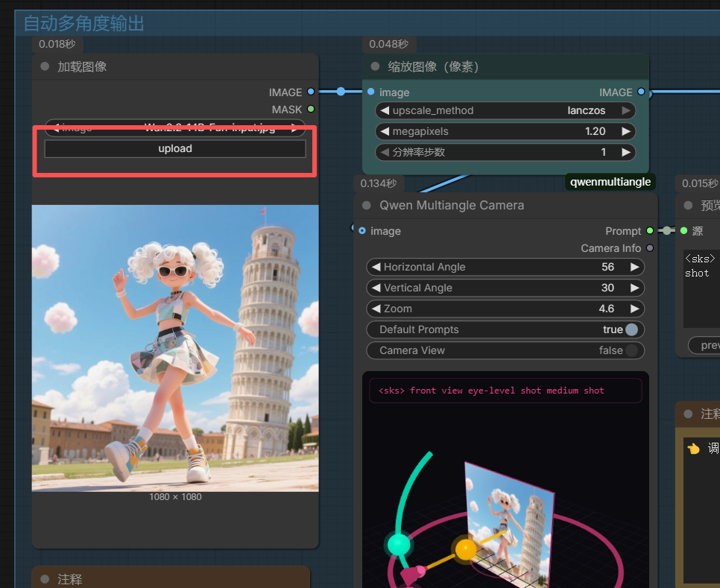720x588 pixels.
Task: Click the qwenmultiangle badge label
Action: (x=610, y=182)
